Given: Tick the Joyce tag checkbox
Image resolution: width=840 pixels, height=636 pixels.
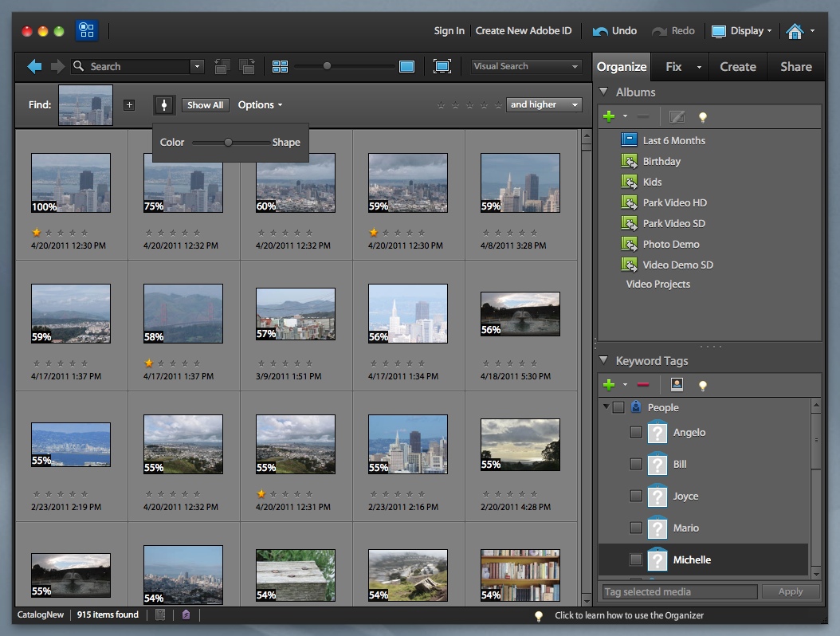Looking at the screenshot, I should pyautogui.click(x=636, y=496).
